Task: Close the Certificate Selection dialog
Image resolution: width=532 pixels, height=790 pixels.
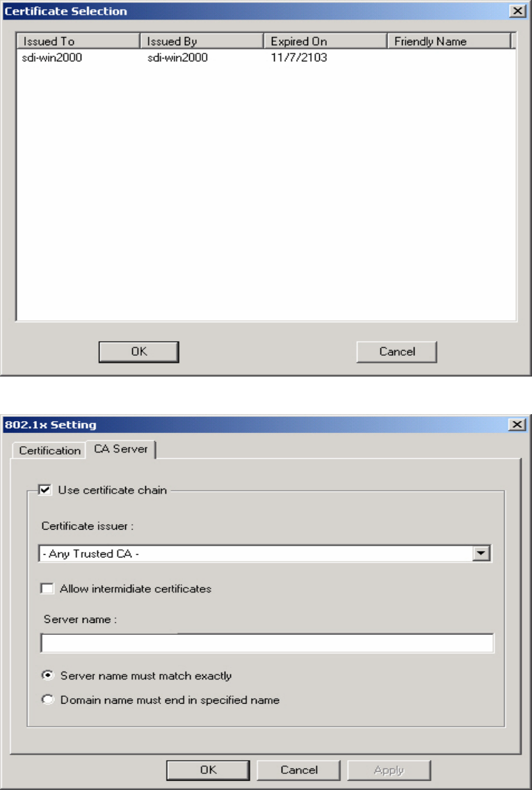Action: 517,10
